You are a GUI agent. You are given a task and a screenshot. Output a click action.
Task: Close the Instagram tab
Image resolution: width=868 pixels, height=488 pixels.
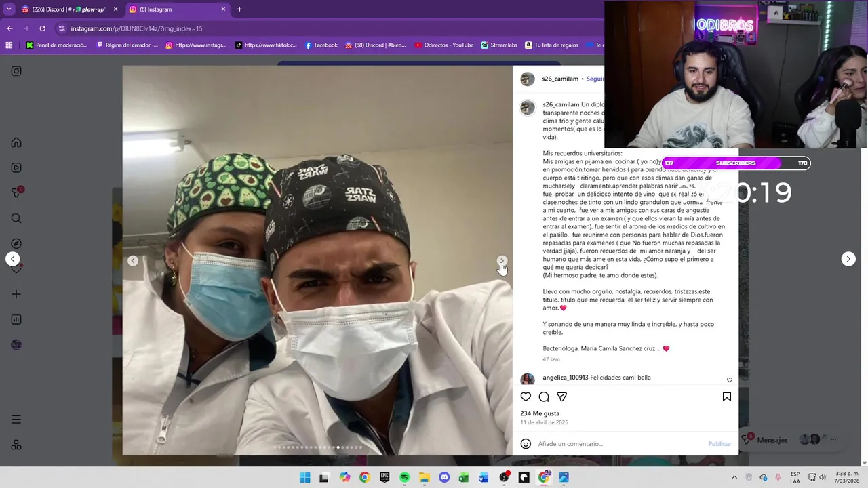click(223, 9)
